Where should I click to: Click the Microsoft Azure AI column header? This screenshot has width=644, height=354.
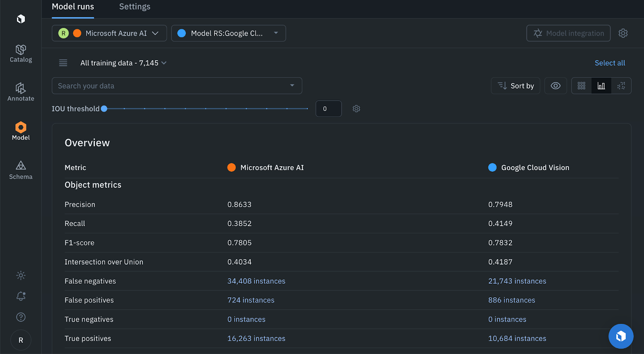tap(266, 168)
